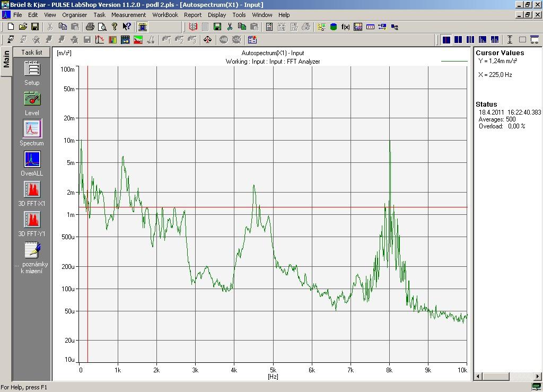Toggle the blue building icon on main toolbar

click(142, 27)
